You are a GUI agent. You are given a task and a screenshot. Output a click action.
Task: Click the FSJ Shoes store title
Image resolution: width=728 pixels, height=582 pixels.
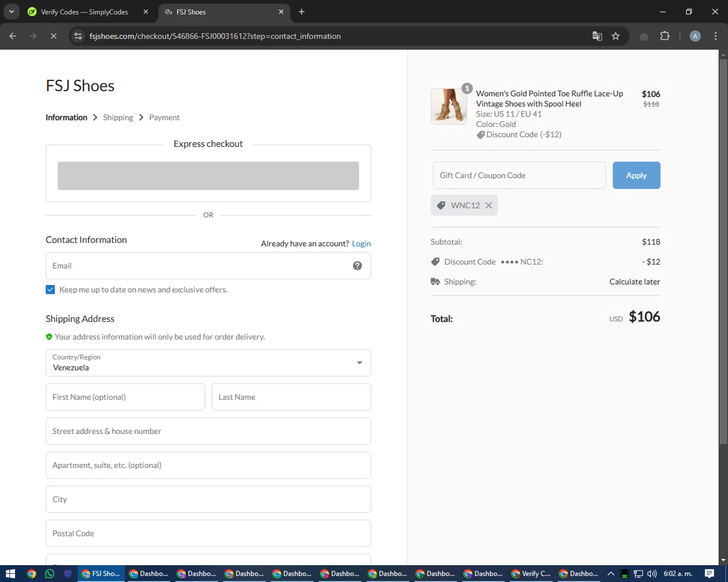click(x=80, y=86)
